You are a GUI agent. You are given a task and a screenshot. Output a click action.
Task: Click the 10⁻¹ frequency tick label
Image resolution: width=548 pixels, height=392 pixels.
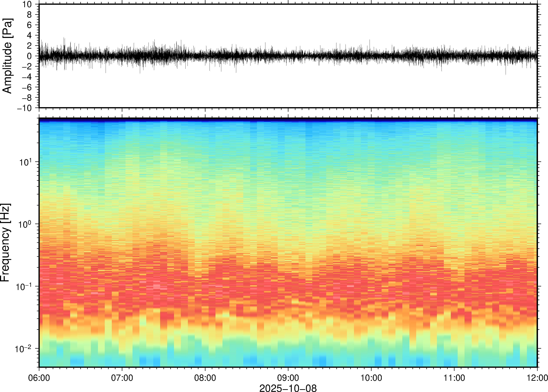click(23, 286)
